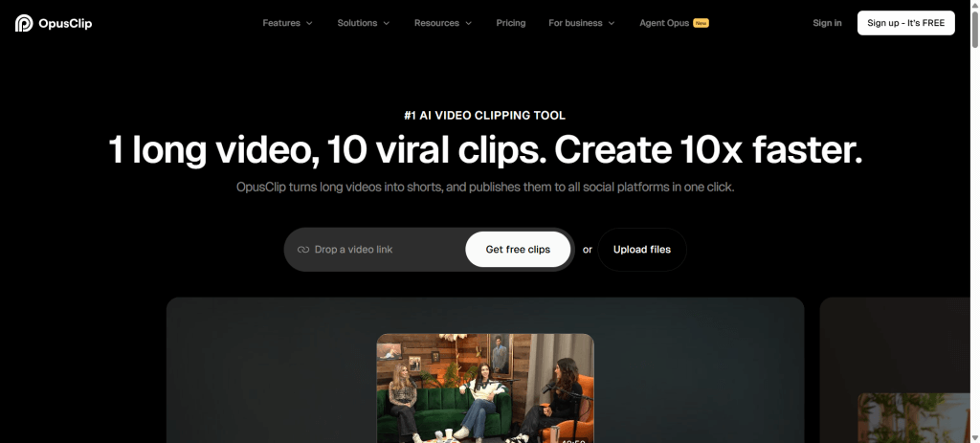Open the Solutions menu label
980x443 pixels.
point(357,23)
